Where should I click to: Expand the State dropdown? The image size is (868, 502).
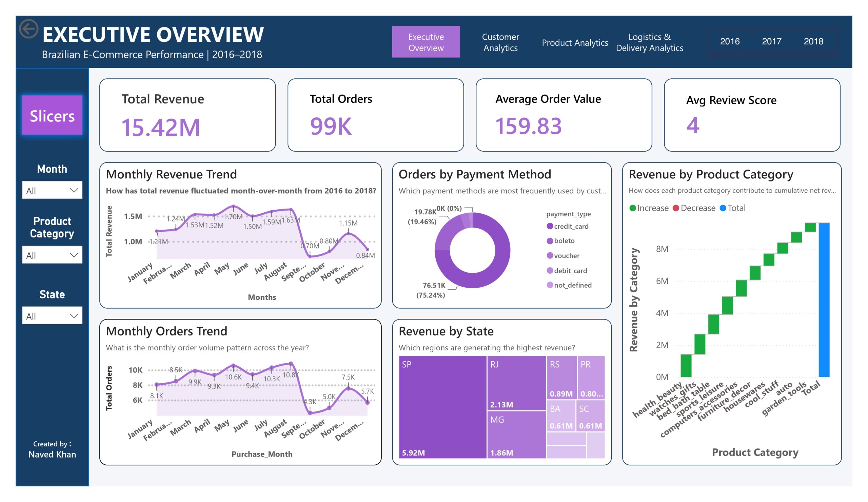(52, 315)
